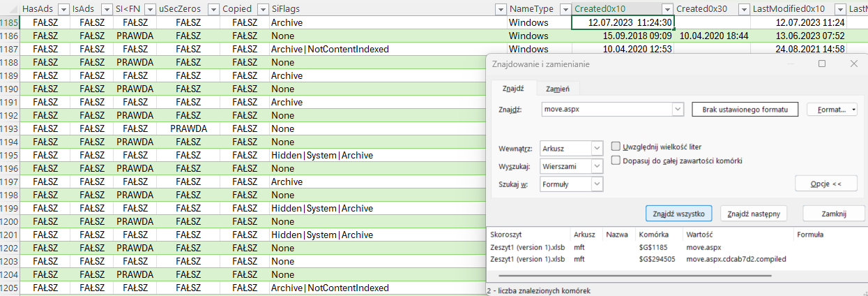Viewport: 868px width, 296px height.
Task: Open the SiFlags column filter button
Action: [x=500, y=9]
